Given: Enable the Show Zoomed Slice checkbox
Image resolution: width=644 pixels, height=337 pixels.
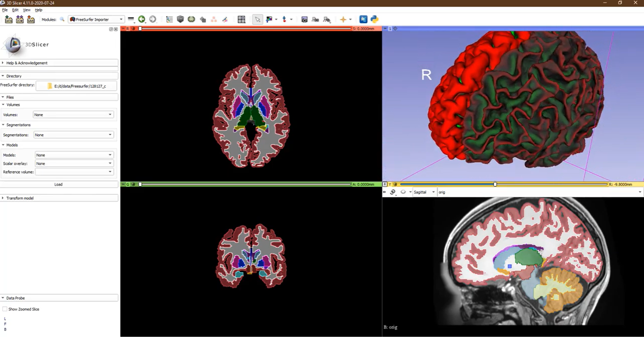Looking at the screenshot, I should coord(5,309).
